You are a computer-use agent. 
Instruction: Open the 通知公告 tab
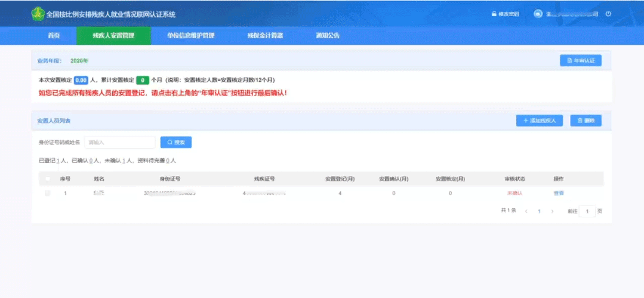tap(328, 36)
